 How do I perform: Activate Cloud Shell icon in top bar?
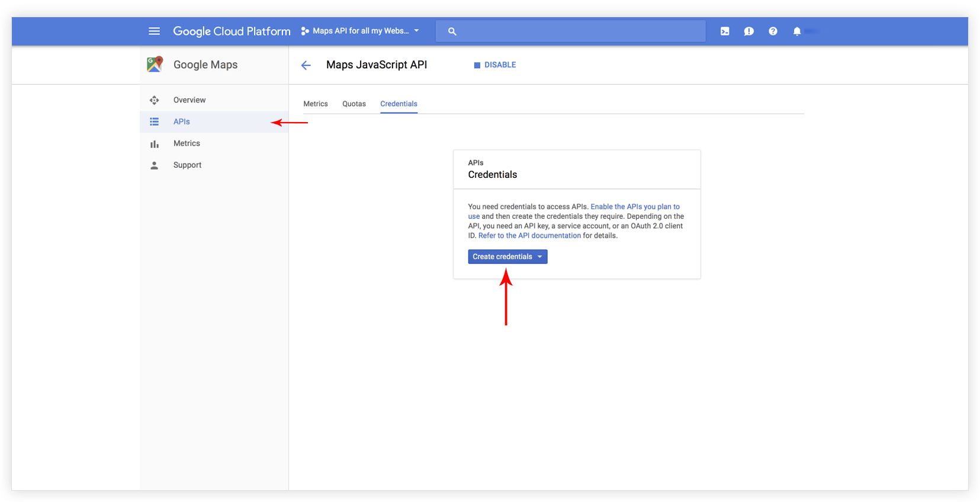point(725,31)
